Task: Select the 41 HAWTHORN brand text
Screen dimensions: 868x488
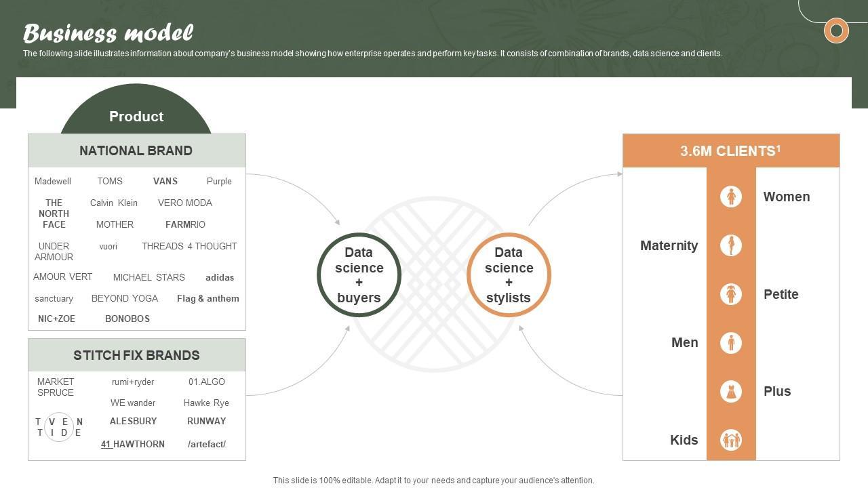Action: (133, 444)
